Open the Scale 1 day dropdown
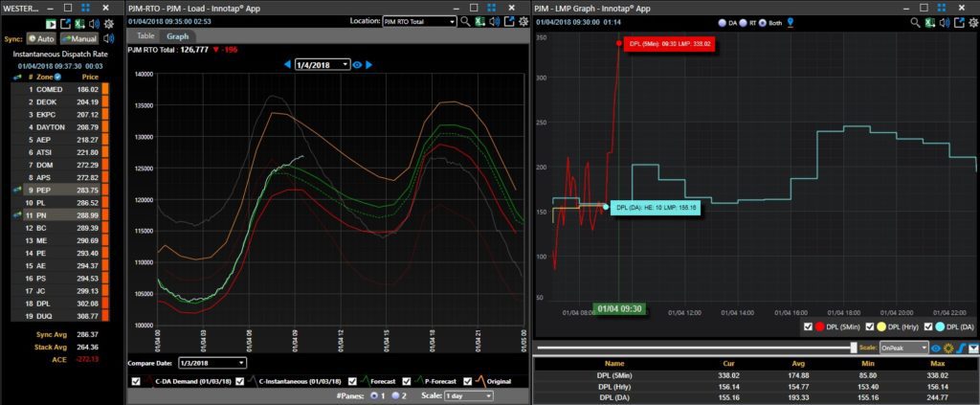 point(467,395)
